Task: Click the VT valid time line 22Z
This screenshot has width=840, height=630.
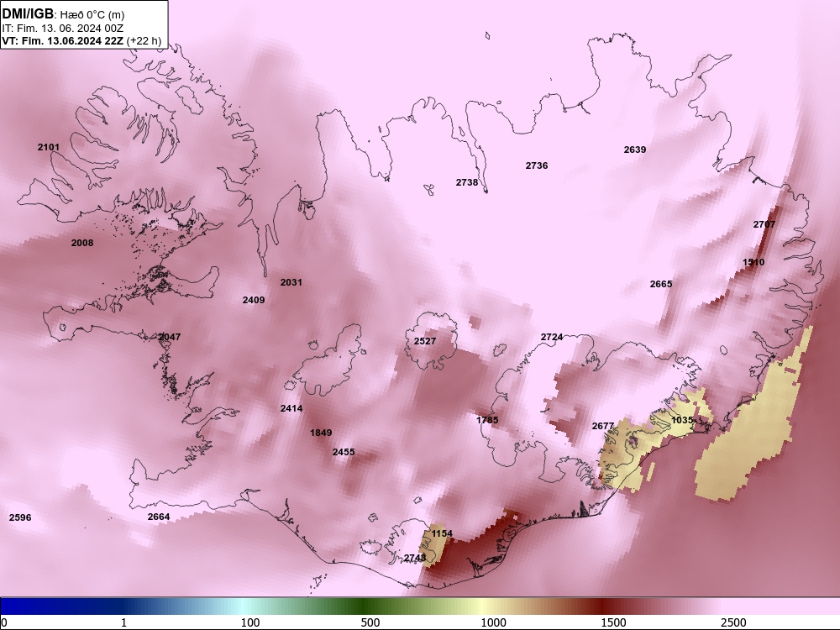Action: tap(81, 40)
